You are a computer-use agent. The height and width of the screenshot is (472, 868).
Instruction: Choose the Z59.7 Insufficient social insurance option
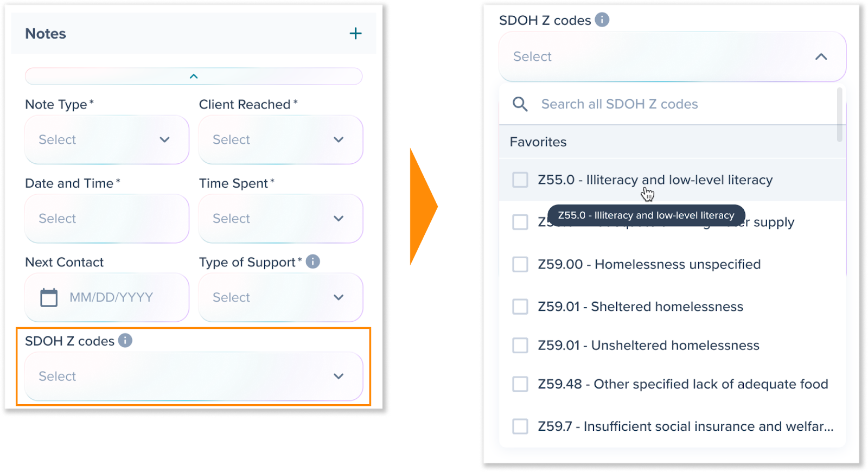pyautogui.click(x=672, y=426)
